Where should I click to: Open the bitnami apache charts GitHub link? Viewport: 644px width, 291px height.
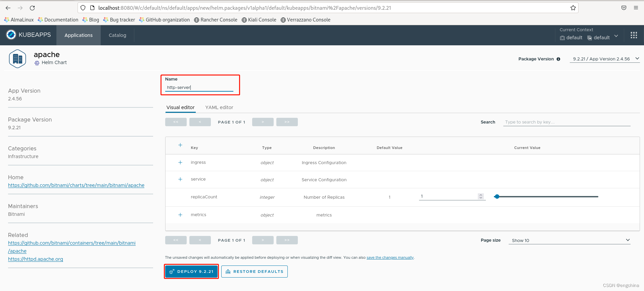pos(76,185)
